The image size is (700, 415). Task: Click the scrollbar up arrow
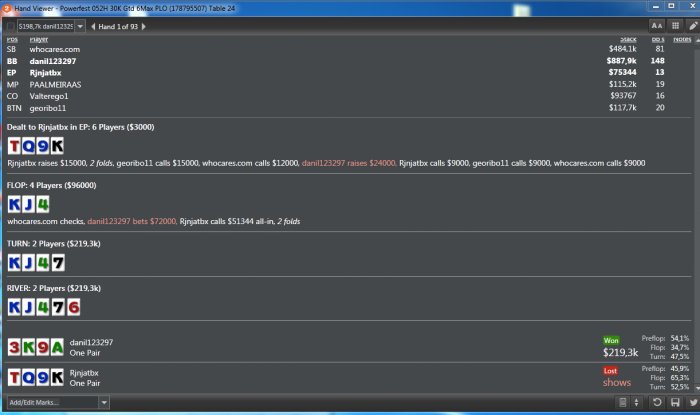pos(697,40)
